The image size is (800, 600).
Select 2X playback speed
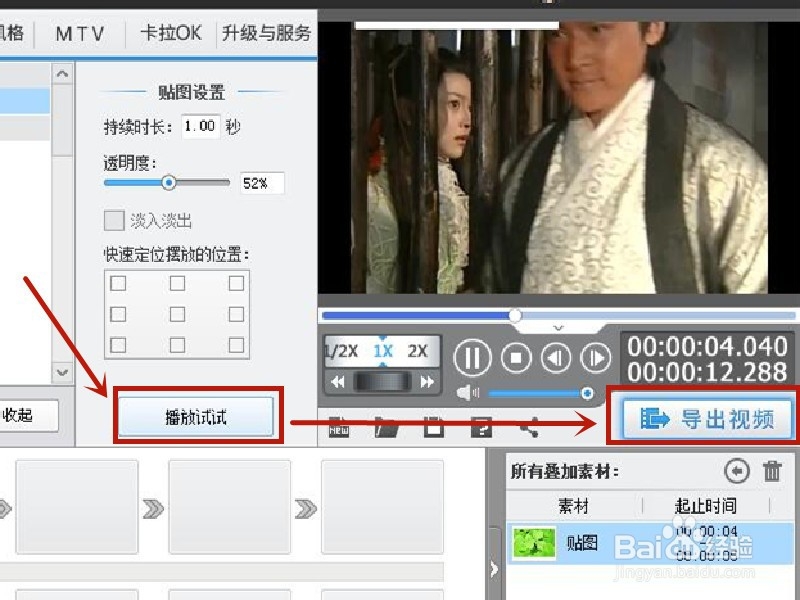click(x=417, y=351)
